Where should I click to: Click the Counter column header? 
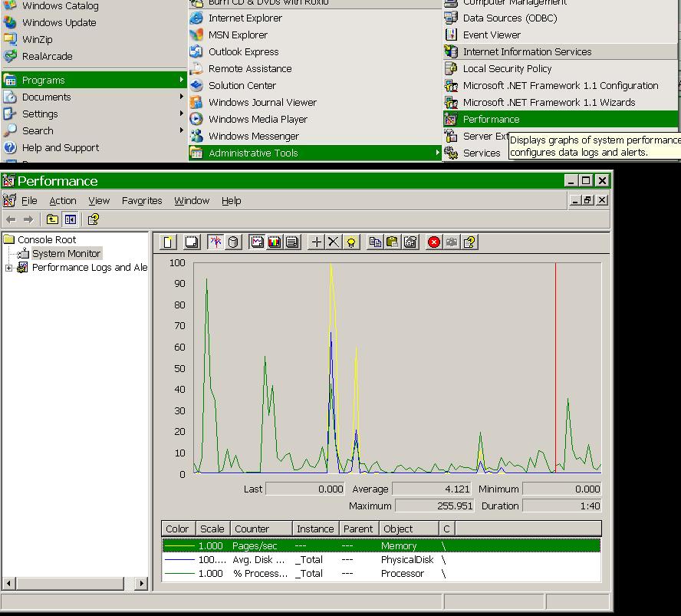(262, 529)
